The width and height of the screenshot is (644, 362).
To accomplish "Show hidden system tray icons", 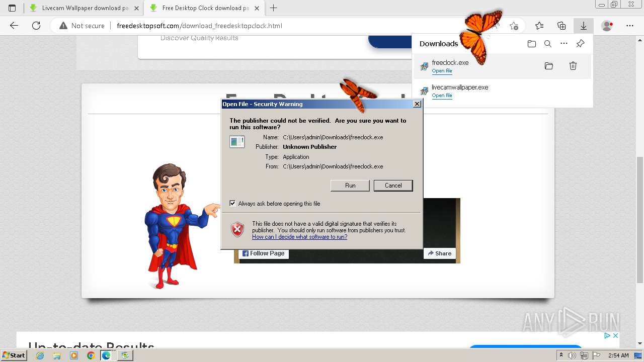I will (561, 355).
